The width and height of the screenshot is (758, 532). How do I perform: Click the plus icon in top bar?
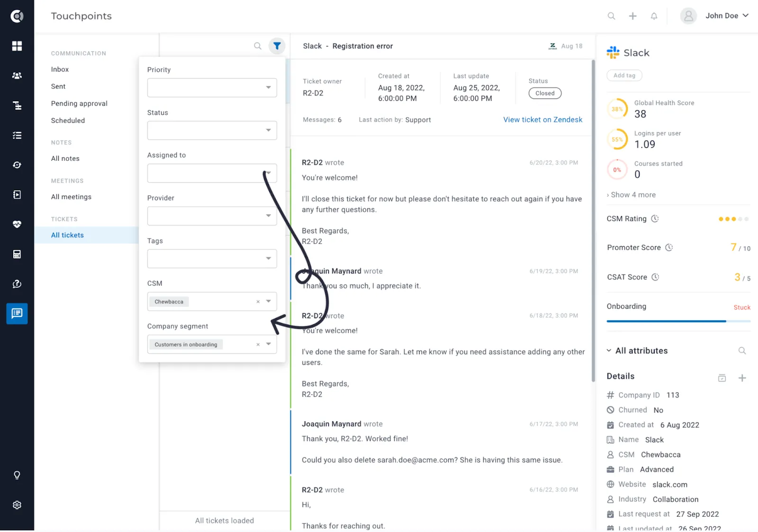coord(632,16)
